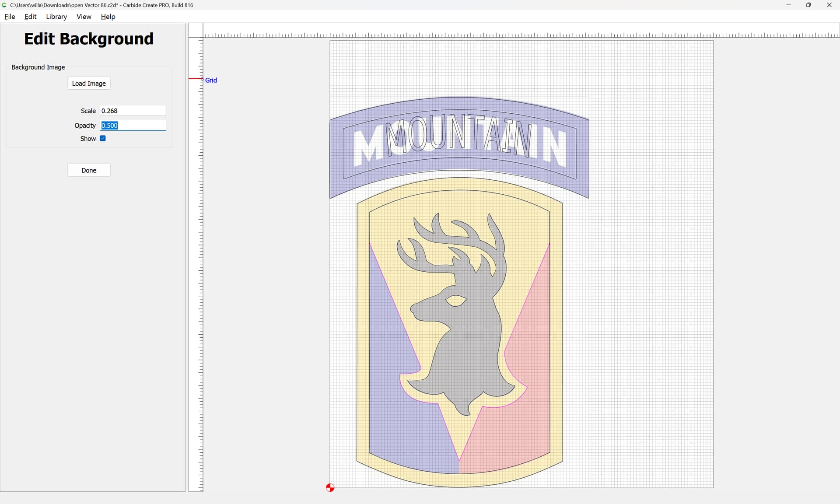This screenshot has width=840, height=504.
Task: Open the File menu
Action: [x=10, y=17]
